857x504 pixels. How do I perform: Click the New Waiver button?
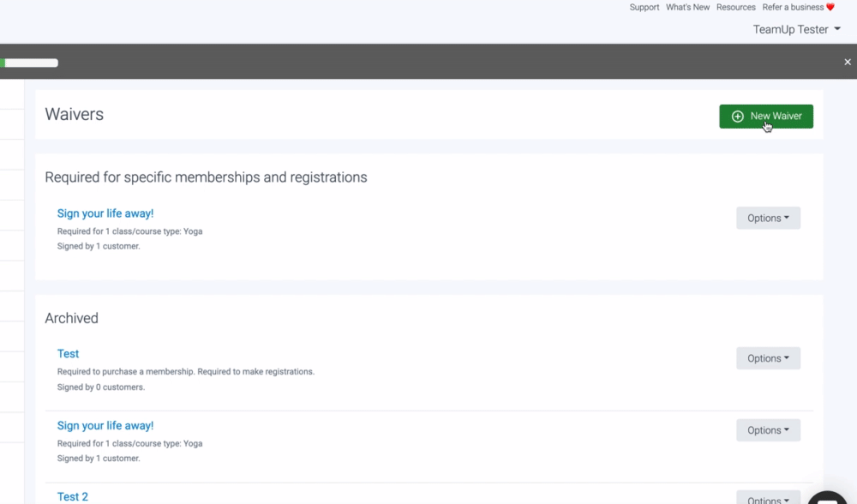765,117
